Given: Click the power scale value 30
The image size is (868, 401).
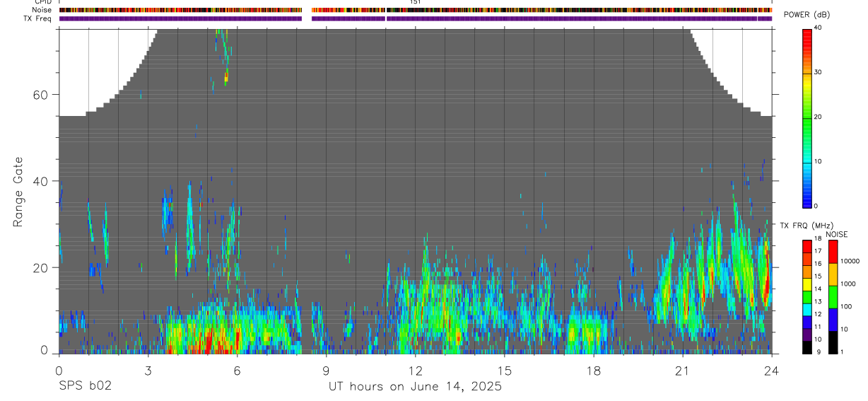Looking at the screenshot, I should [x=817, y=72].
